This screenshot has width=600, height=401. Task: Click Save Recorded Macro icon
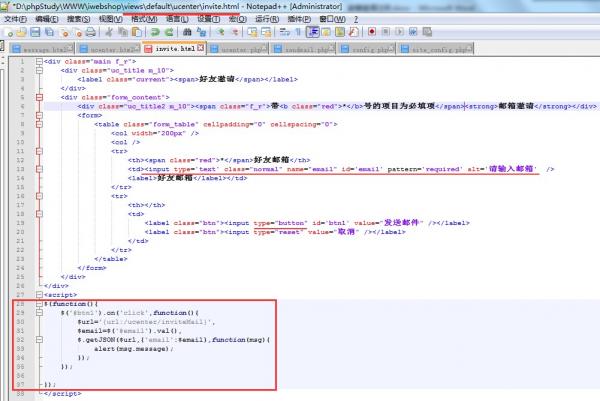427,32
